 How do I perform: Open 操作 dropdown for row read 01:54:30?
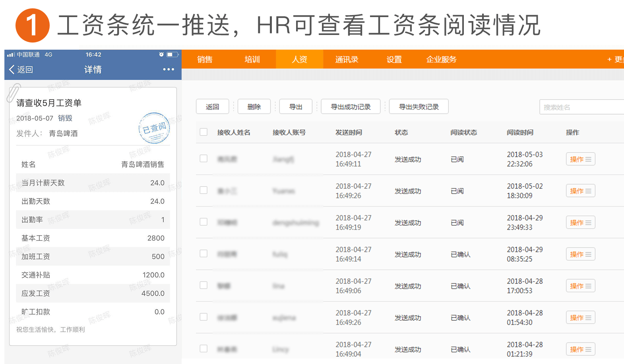tap(580, 318)
